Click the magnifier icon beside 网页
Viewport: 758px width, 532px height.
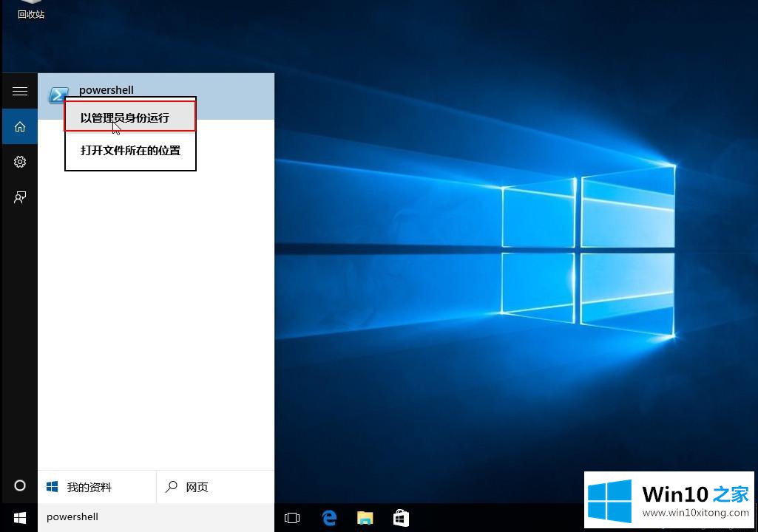[x=172, y=487]
